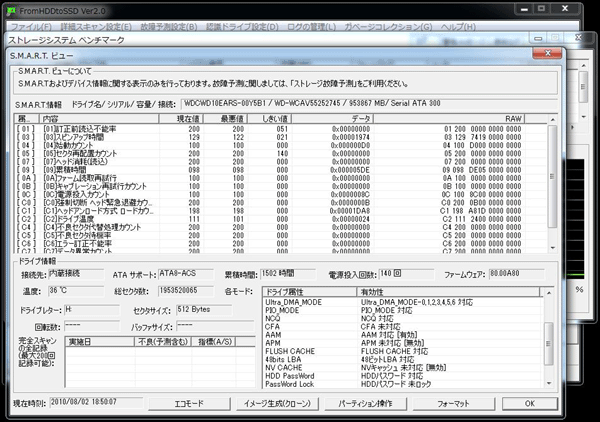Click the 電源投入回数 field
Viewport: 600px width, 422px height.
point(407,274)
